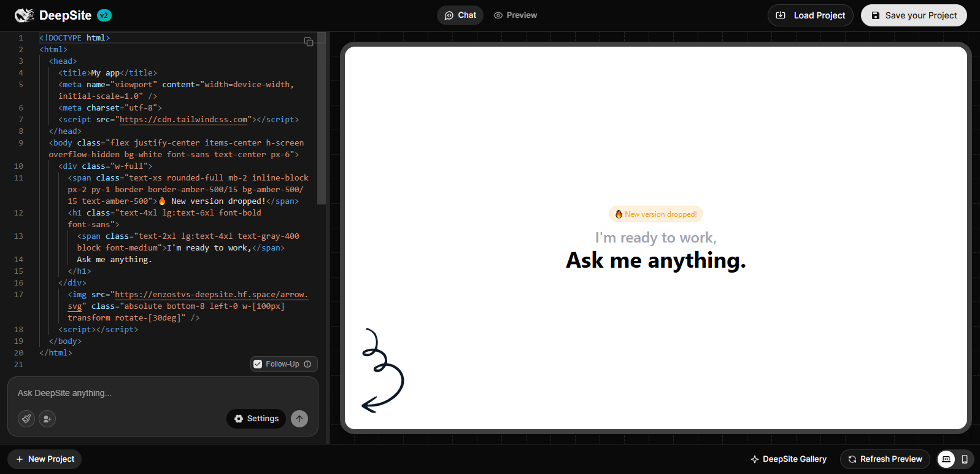
Task: Click the paintbrush redesign icon
Action: (26, 419)
